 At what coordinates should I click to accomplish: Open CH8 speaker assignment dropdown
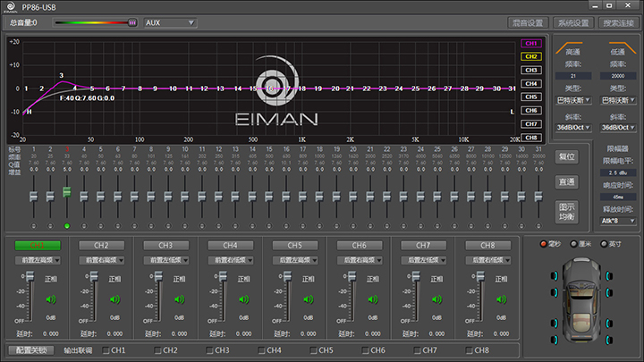pyautogui.click(x=488, y=260)
